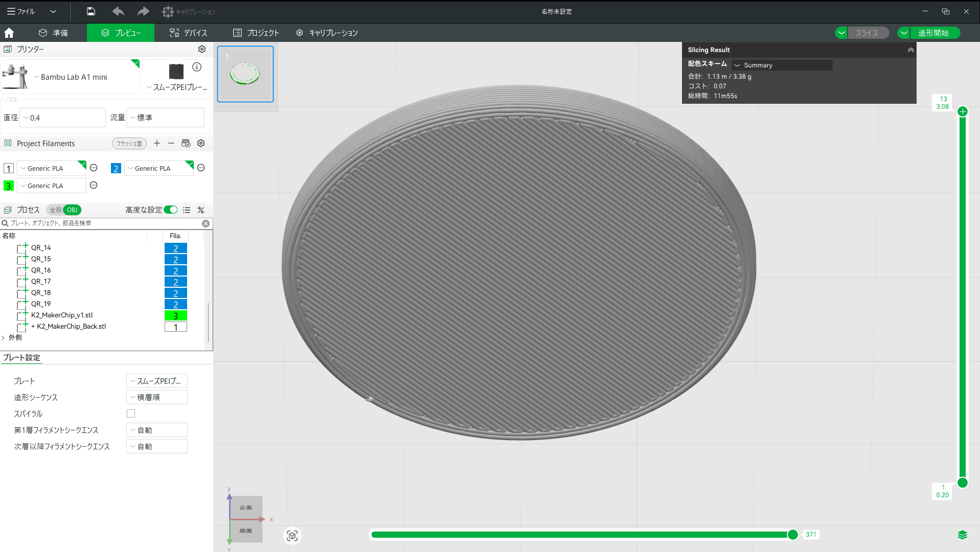Viewport: 980px width, 552px height.
Task: Click the Bambu Lab A1 mini printer image
Action: 15,77
